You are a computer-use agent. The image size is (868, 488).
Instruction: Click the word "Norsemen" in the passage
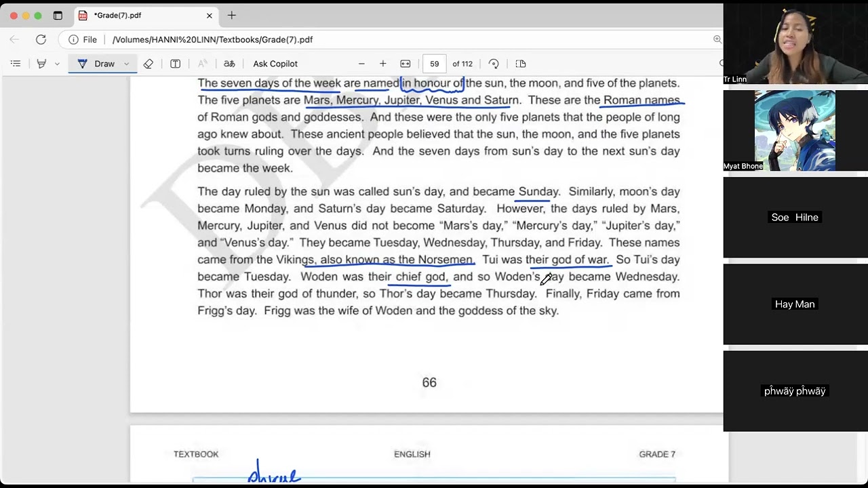coord(446,260)
